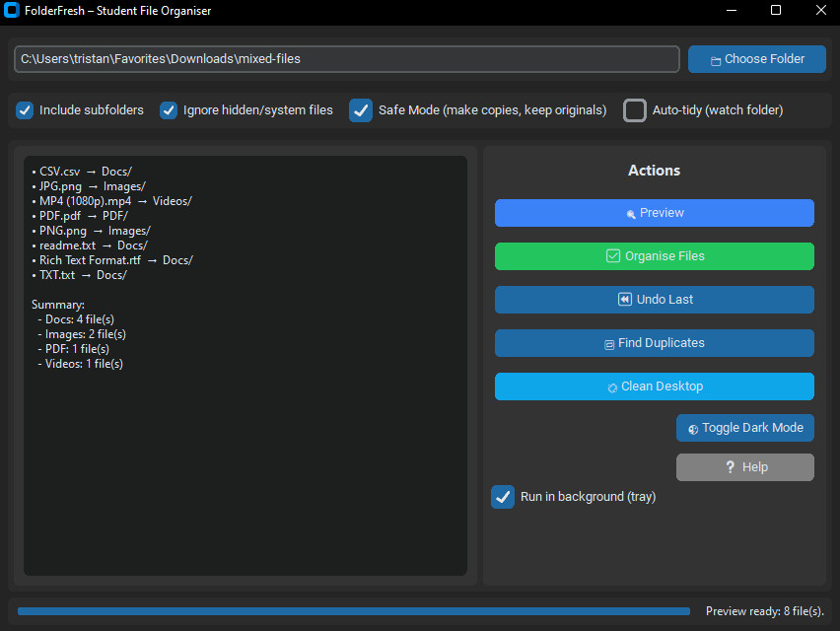Enable Auto-tidy watch folder checkbox
Viewport: 840px width, 631px height.
pyautogui.click(x=635, y=110)
